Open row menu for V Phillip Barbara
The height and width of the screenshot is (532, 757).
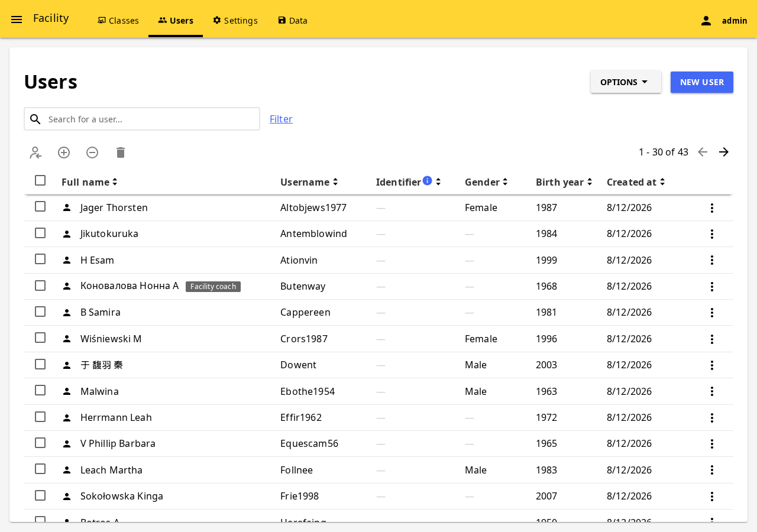coord(712,444)
